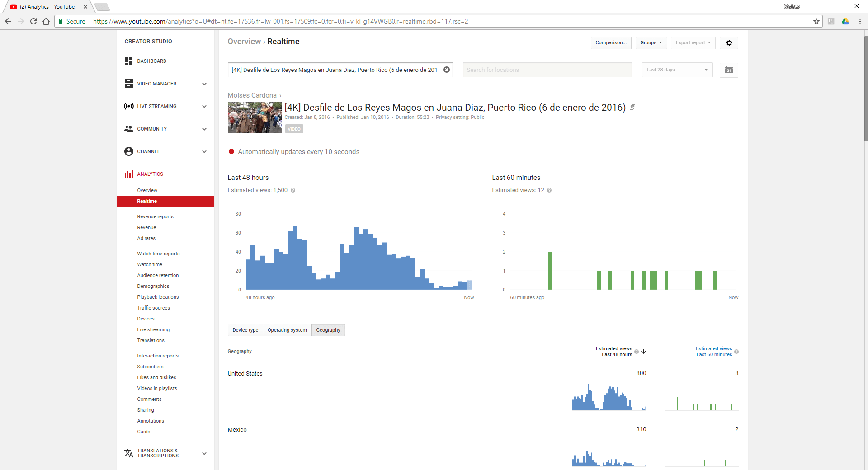The height and width of the screenshot is (470, 868).
Task: Reload the page in browser
Action: point(33,21)
